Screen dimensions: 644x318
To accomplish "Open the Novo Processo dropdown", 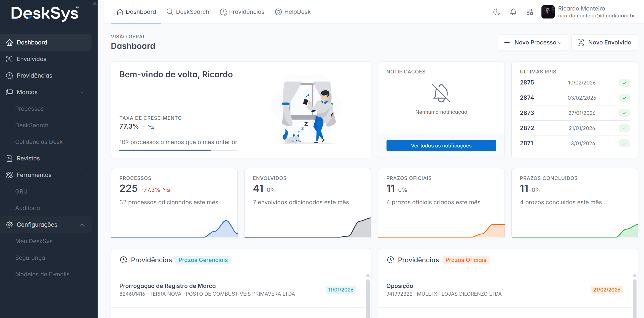I will [x=533, y=43].
